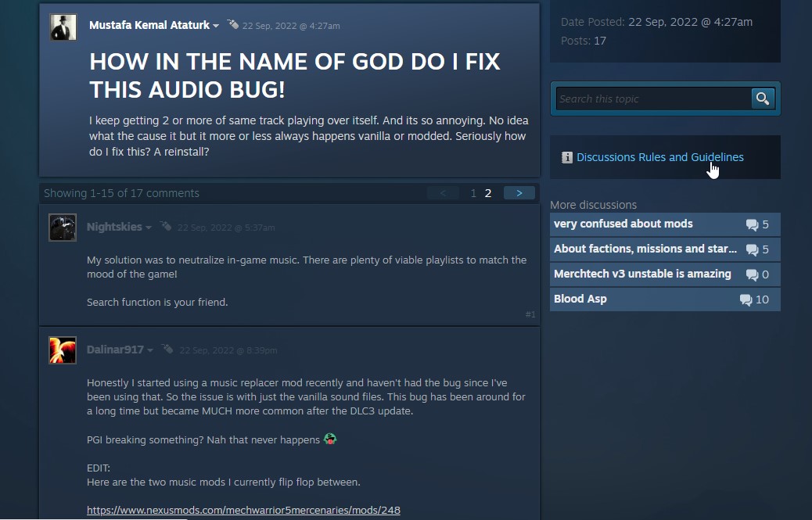Open the Discussions Rules and Guidelines link

click(660, 157)
